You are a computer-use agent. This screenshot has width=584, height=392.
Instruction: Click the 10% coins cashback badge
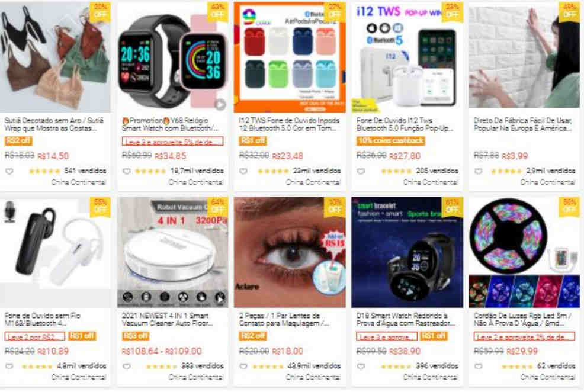(x=391, y=141)
